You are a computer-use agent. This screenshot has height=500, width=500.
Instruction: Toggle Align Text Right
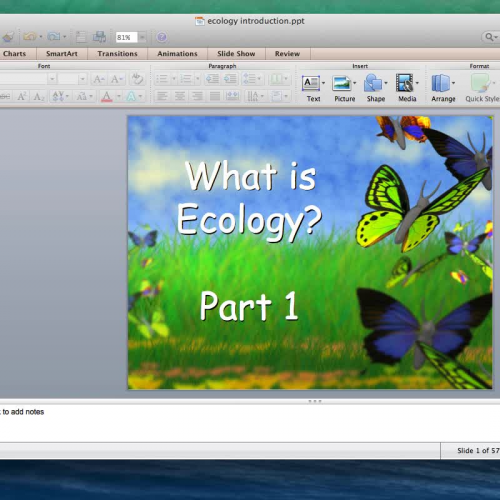coord(197,96)
